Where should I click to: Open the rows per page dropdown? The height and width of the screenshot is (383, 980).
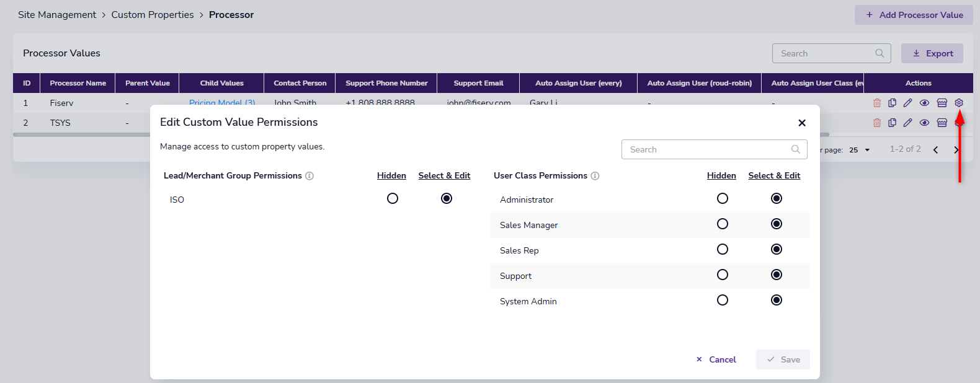tap(860, 150)
